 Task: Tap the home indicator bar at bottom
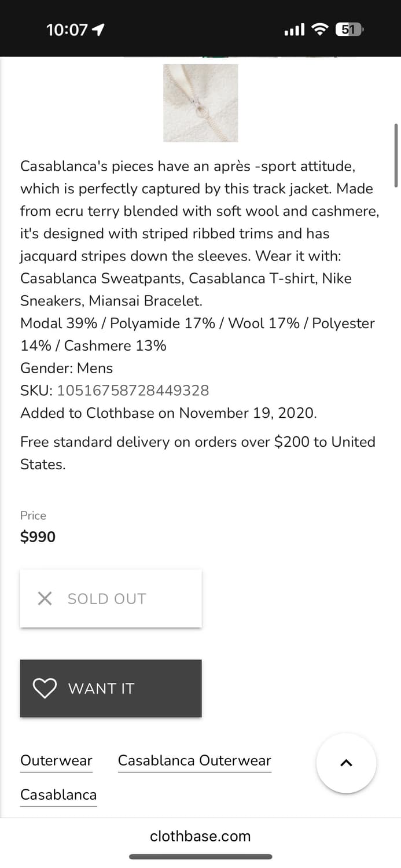pyautogui.click(x=200, y=856)
